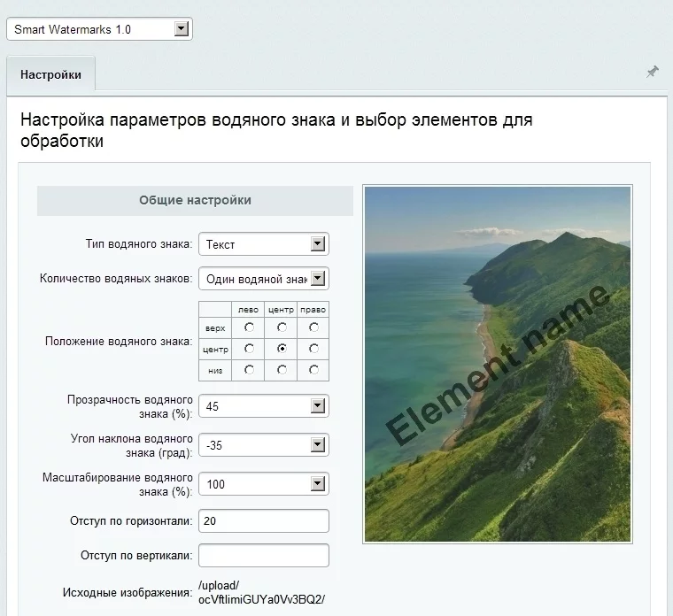Image resolution: width=673 pixels, height=616 pixels.
Task: Focus the Отступ по вертикали input field
Action: click(x=263, y=556)
